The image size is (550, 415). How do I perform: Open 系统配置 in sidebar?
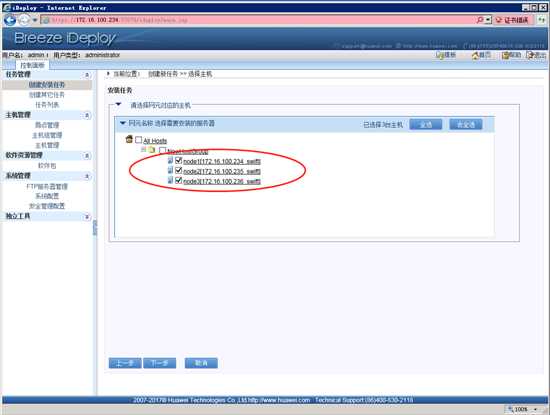(x=47, y=196)
